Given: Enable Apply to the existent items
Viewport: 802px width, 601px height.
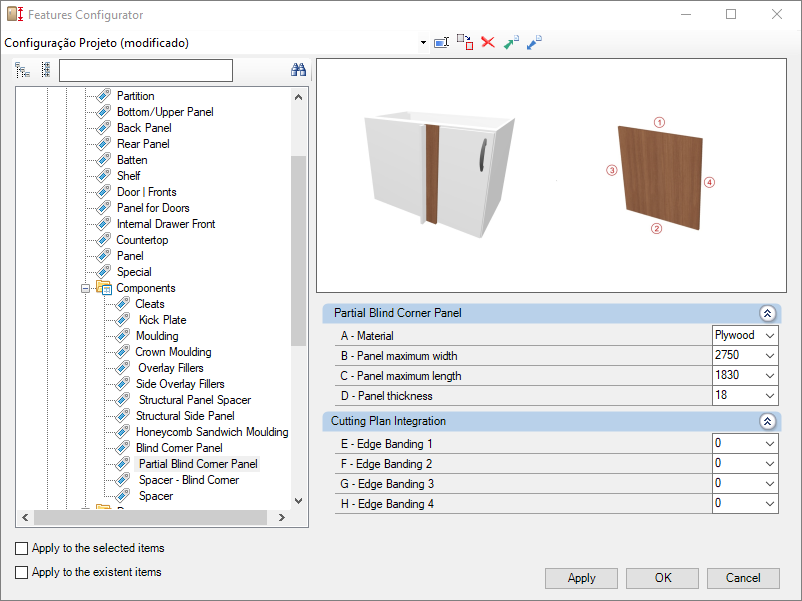Looking at the screenshot, I should tap(21, 572).
